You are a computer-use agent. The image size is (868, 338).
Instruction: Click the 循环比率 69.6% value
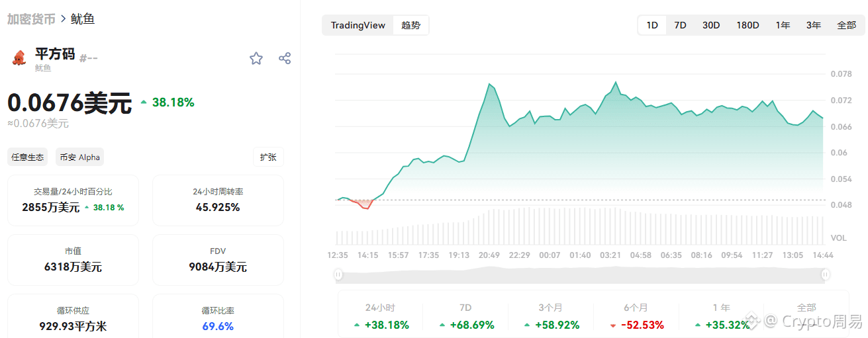point(218,326)
